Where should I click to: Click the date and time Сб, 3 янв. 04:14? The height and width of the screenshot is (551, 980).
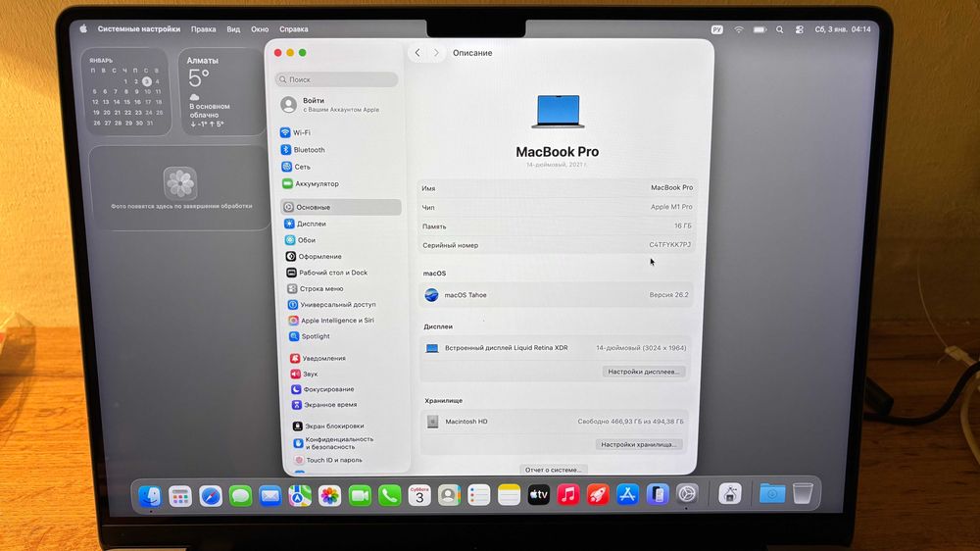[x=843, y=29]
